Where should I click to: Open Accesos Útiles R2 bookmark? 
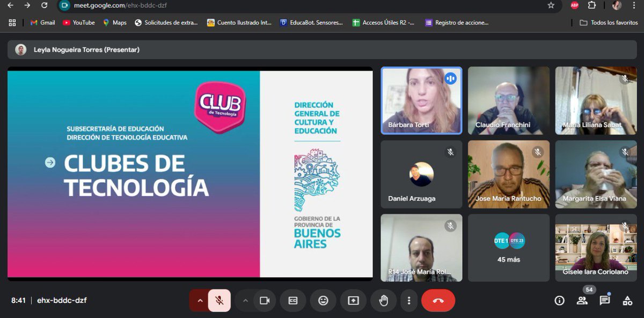pos(383,23)
